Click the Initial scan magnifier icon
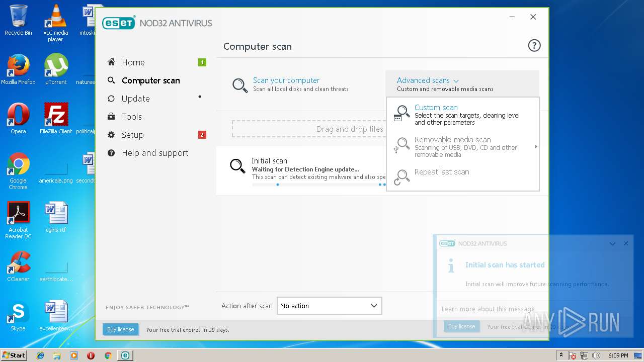Screen dimensions: 644x362 [x=237, y=166]
